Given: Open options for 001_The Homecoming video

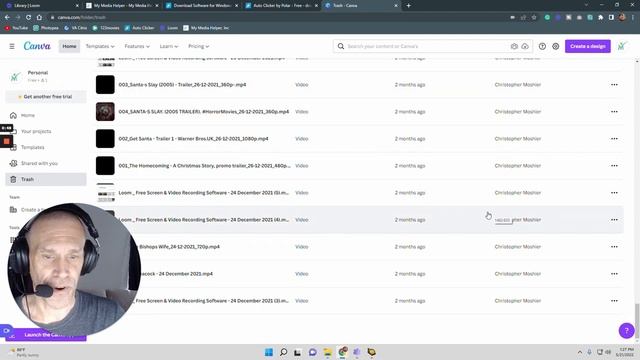Looking at the screenshot, I should coord(614,166).
